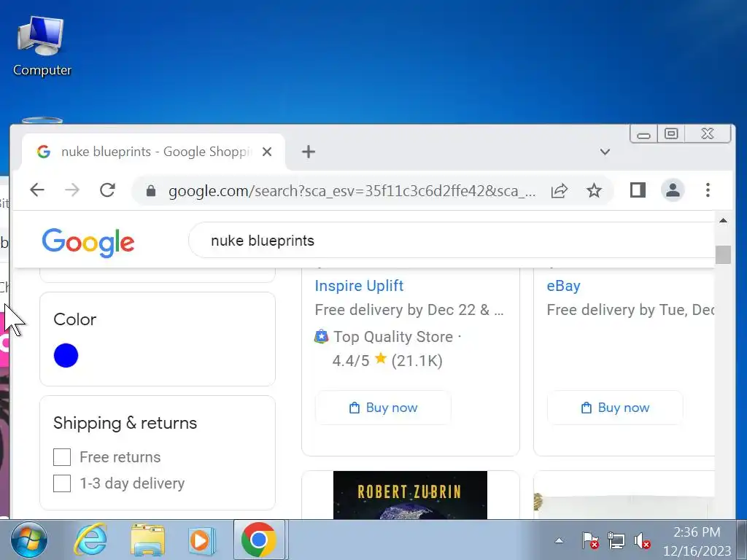Expand the tab search dropdown chevron
The image size is (747, 560).
coord(605,152)
